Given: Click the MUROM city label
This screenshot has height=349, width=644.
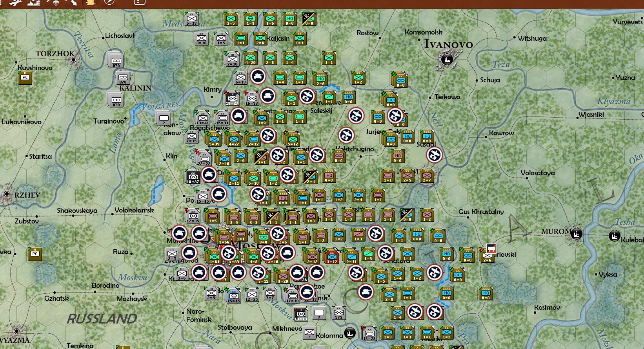Looking at the screenshot, I should pos(556,231).
